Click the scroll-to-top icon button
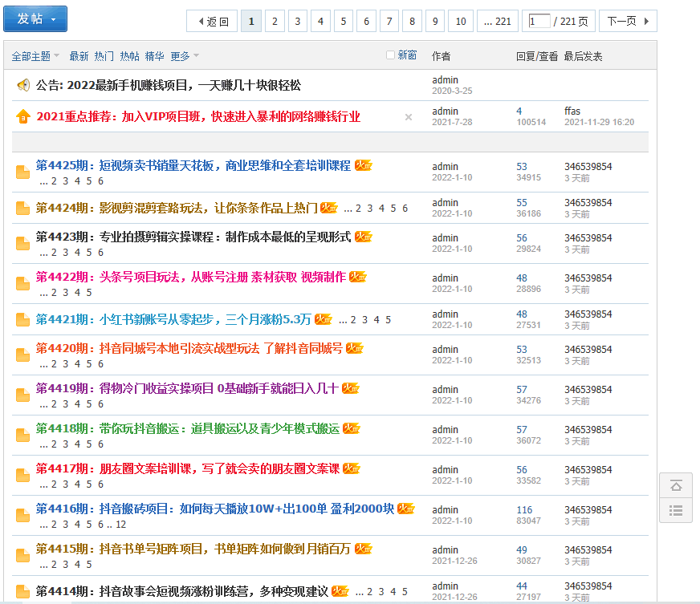This screenshot has height=604, width=700. 676,485
